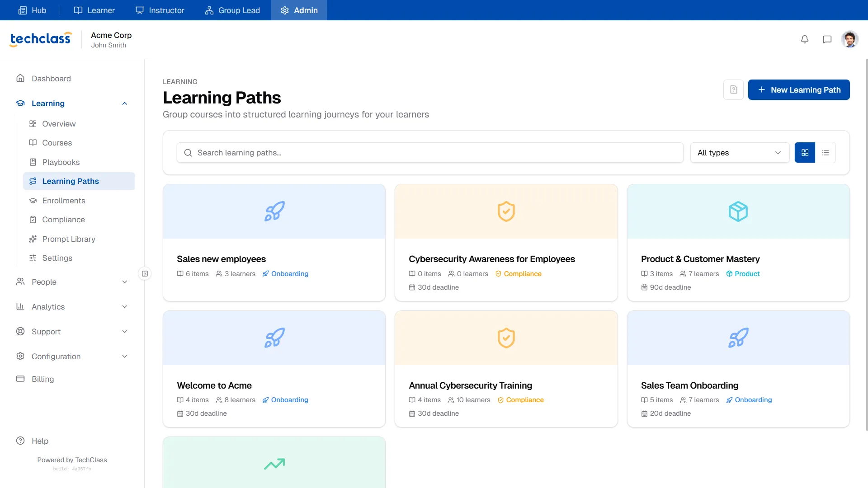This screenshot has height=488, width=868.
Task: Click the techclass logo
Action: point(41,39)
